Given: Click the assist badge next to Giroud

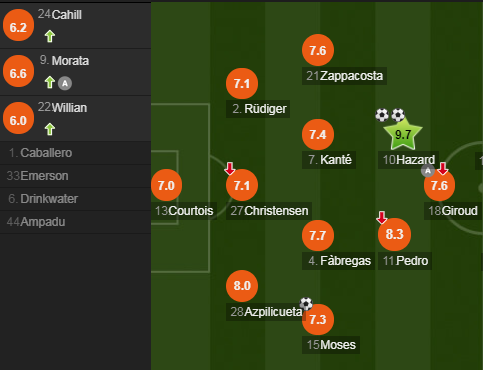Looking at the screenshot, I should [428, 171].
